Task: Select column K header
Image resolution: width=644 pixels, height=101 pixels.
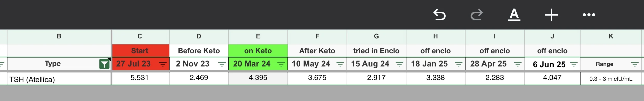Action: 611,37
